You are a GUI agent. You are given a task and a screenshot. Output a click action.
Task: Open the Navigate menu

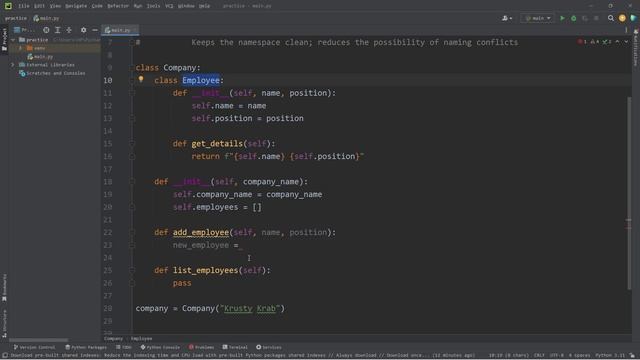pyautogui.click(x=76, y=6)
